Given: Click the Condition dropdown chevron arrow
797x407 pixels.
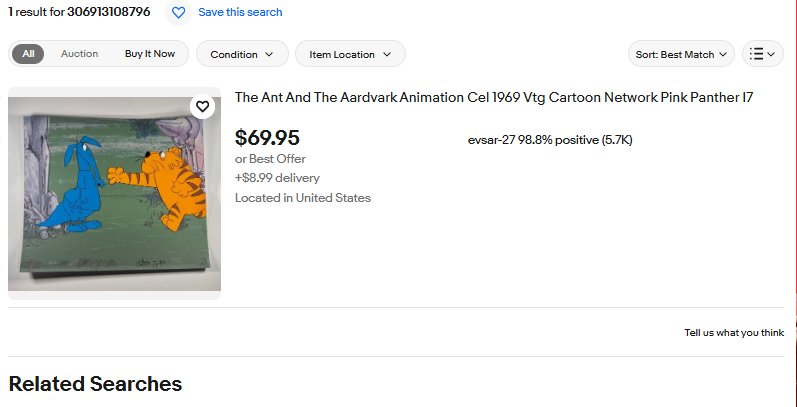Looking at the screenshot, I should 269,54.
